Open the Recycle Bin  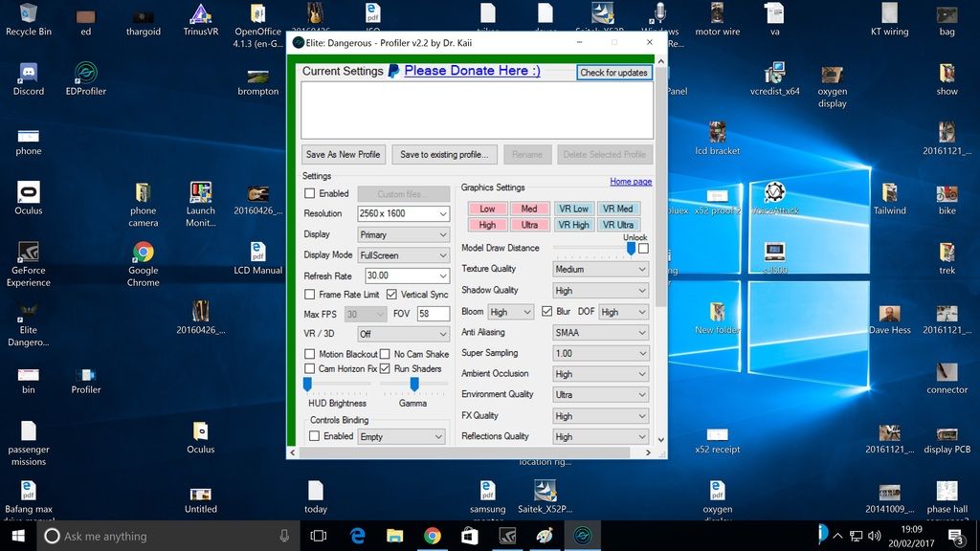point(28,19)
